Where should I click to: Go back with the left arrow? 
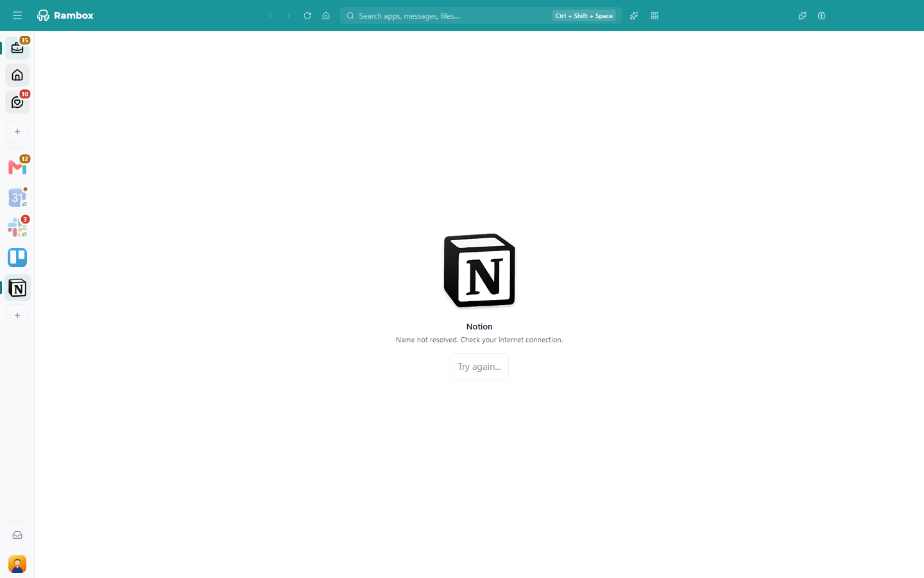[270, 15]
